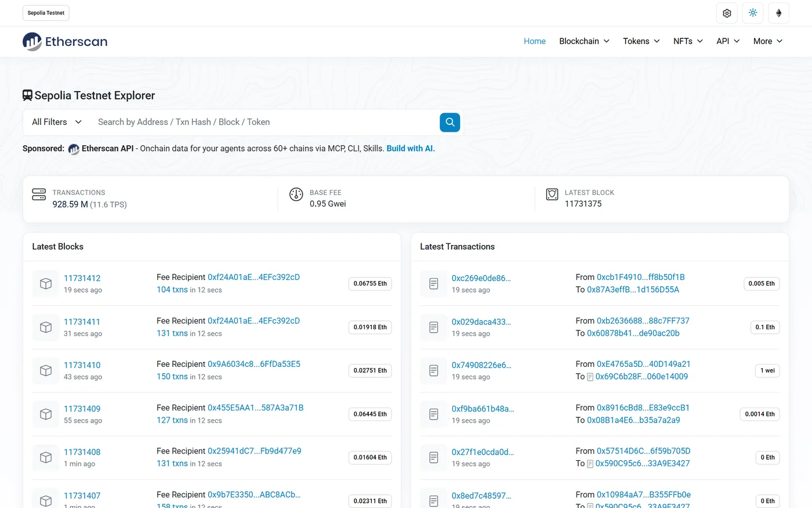This screenshot has height=508, width=812.
Task: Toggle light theme sun icon
Action: pos(753,13)
